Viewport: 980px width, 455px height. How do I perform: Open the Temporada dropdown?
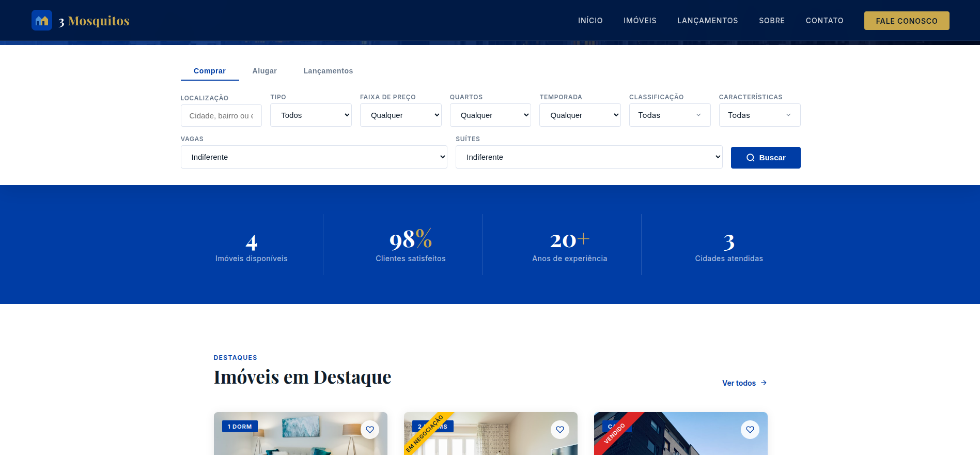click(580, 115)
